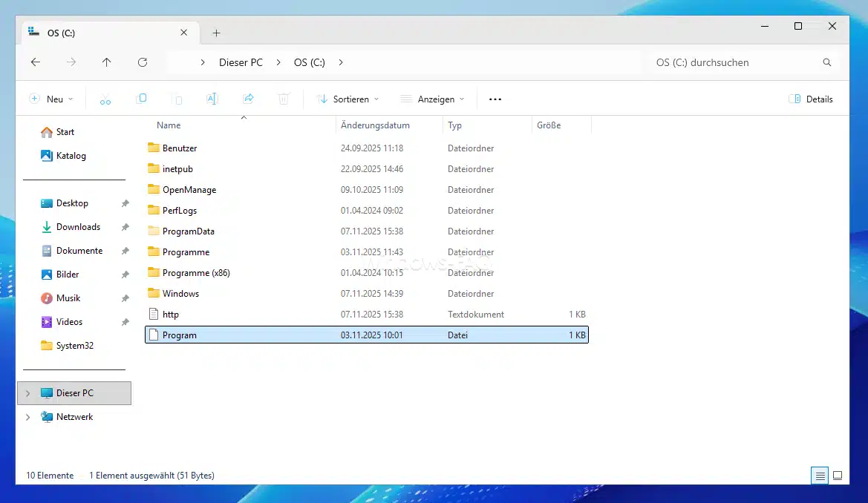Open the Sortieren dropdown

click(347, 99)
